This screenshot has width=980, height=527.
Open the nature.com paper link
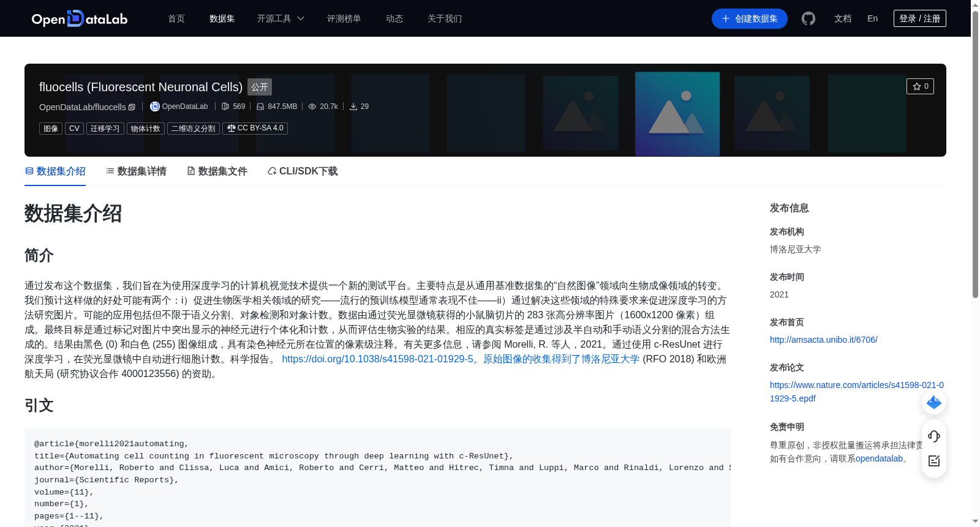click(857, 392)
